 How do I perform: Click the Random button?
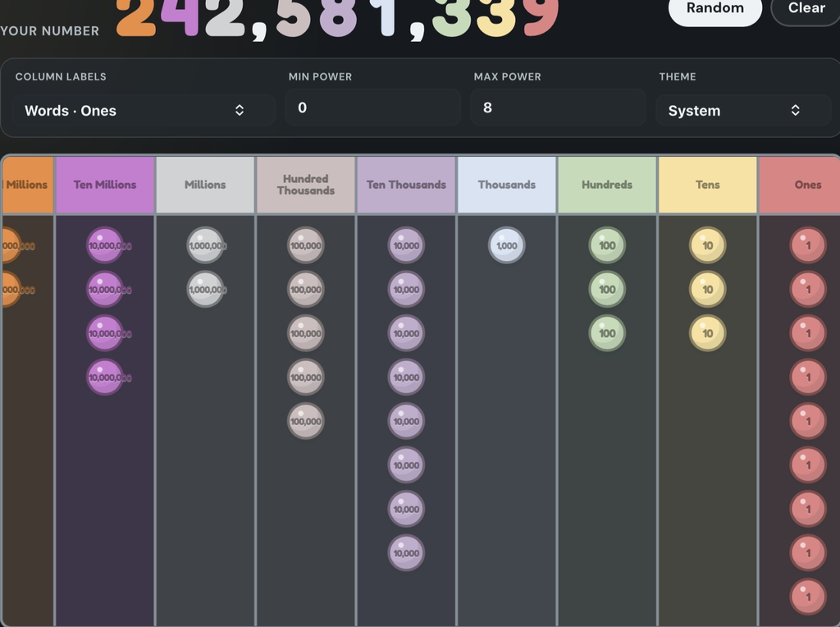point(715,8)
